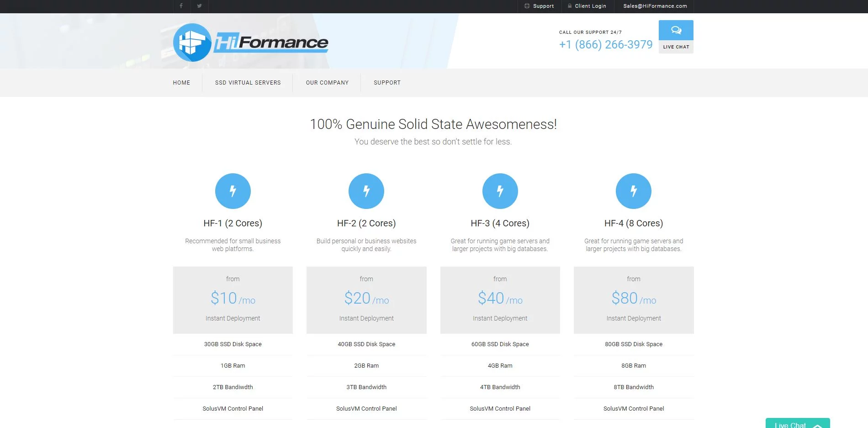Screen dimensions: 868x428
Task: Click the HF-4 lightning bolt icon
Action: (634, 191)
